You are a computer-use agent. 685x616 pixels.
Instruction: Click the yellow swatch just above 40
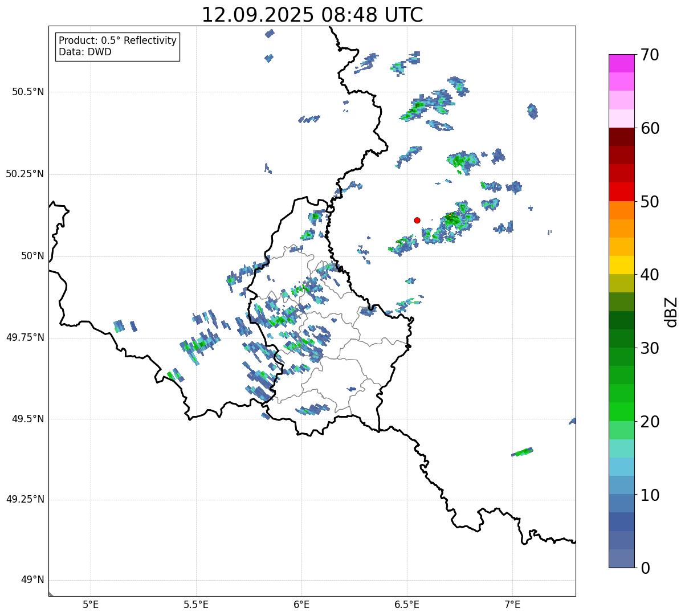coord(621,265)
